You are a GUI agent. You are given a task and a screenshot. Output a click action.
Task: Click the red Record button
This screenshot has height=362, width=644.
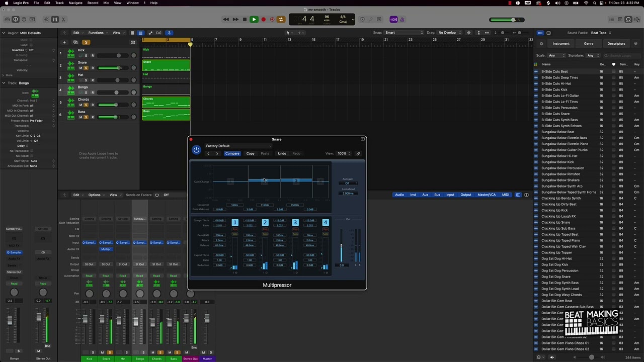[263, 20]
